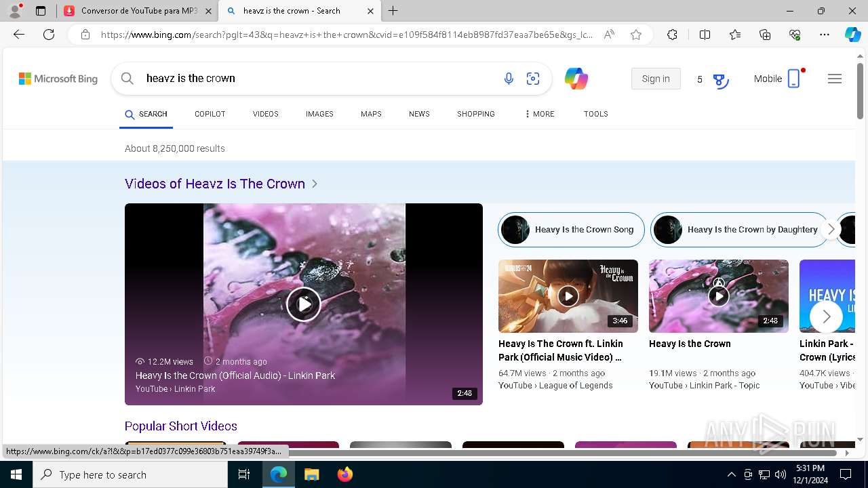Launch the Copilot sidebar icon
Viewport: 868px width, 488px height.
coord(852,35)
